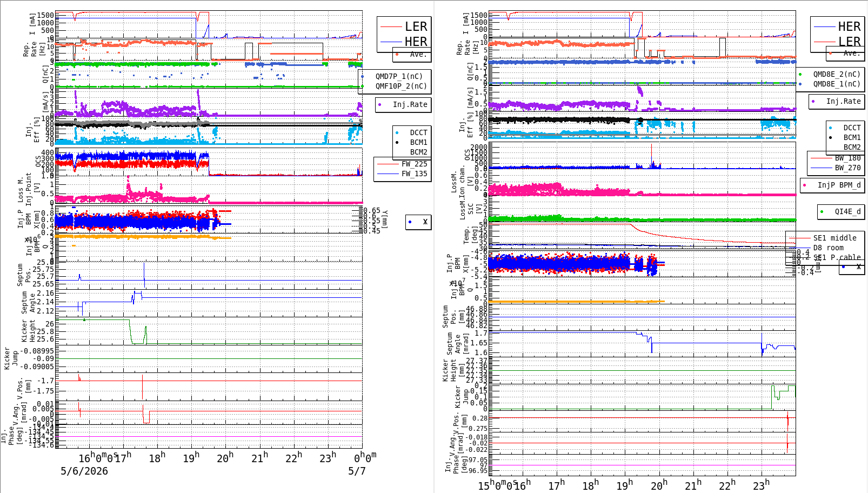
Task: Click the red line sample for SE1 middle
Action: click(x=799, y=238)
